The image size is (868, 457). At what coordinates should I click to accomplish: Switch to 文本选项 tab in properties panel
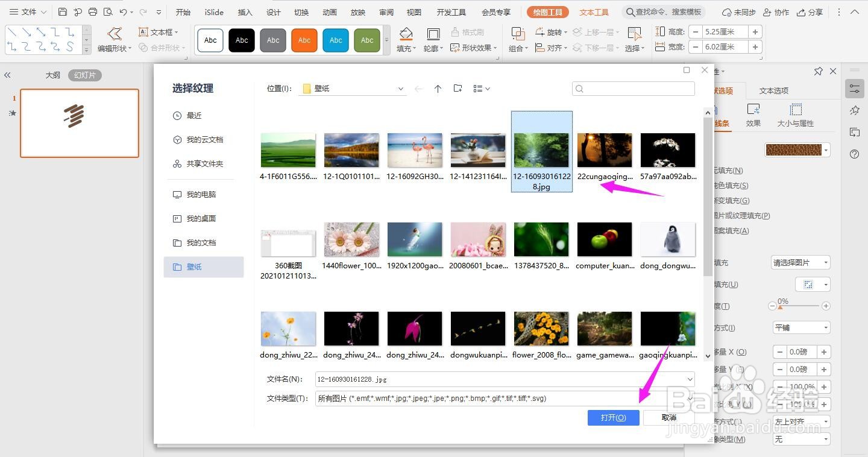coord(774,90)
